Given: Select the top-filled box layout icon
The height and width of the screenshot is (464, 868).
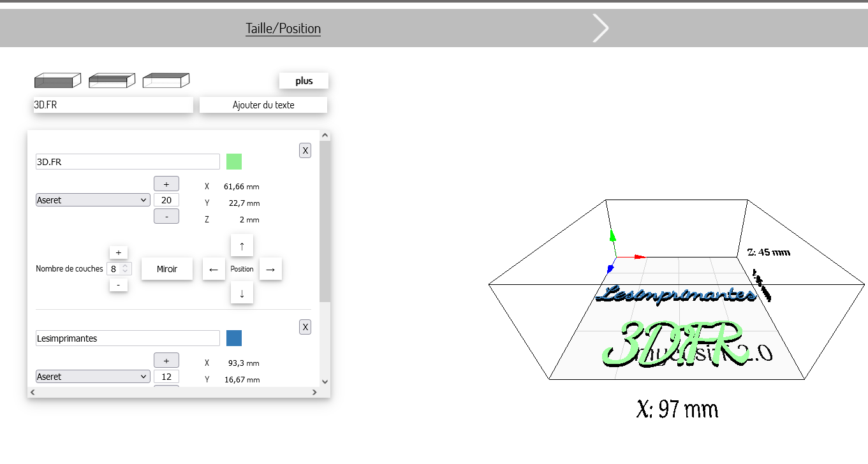Looking at the screenshot, I should tap(166, 80).
